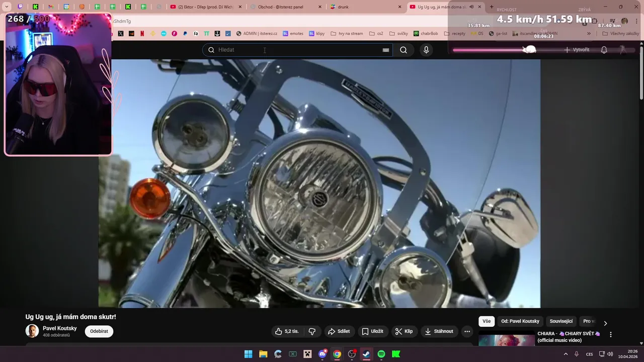Open the ga-list bookmark

click(498, 34)
